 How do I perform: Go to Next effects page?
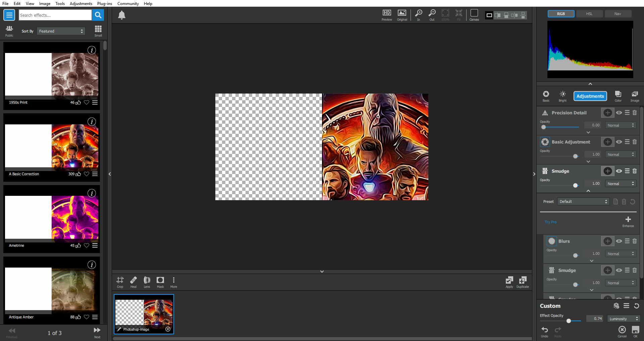(x=97, y=332)
